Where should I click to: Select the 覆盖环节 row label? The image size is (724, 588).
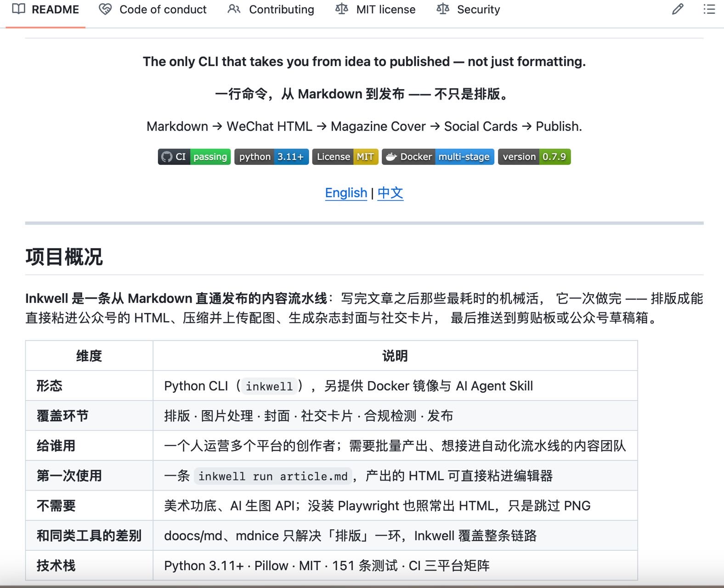[x=62, y=416]
